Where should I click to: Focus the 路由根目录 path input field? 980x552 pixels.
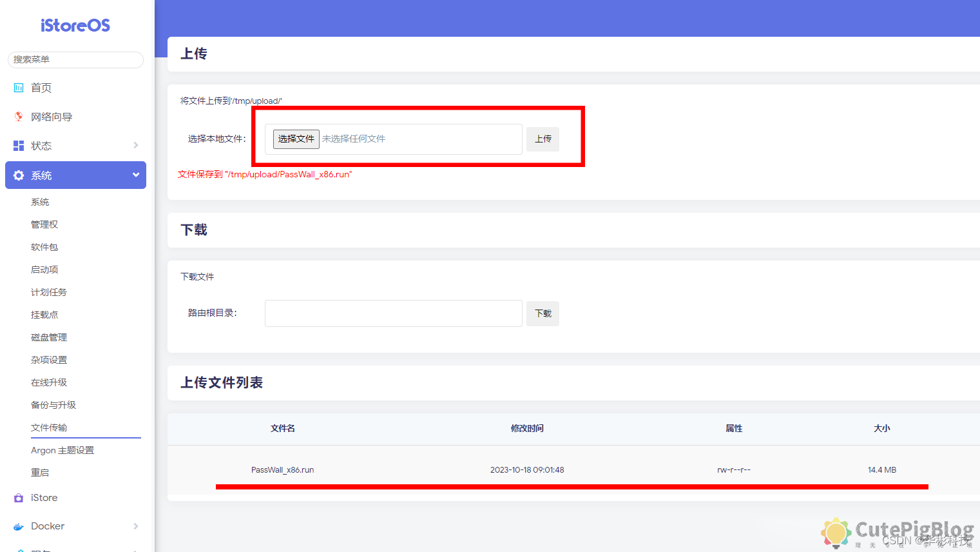coord(393,313)
